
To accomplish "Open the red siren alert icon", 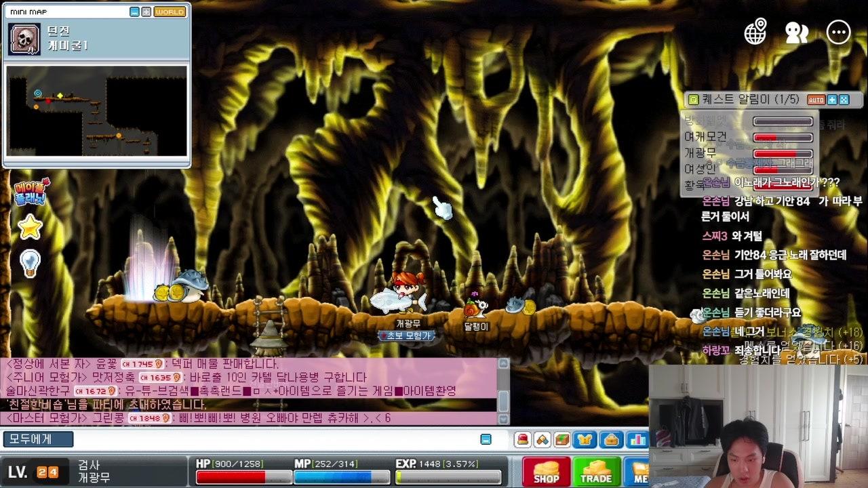I will tap(523, 440).
